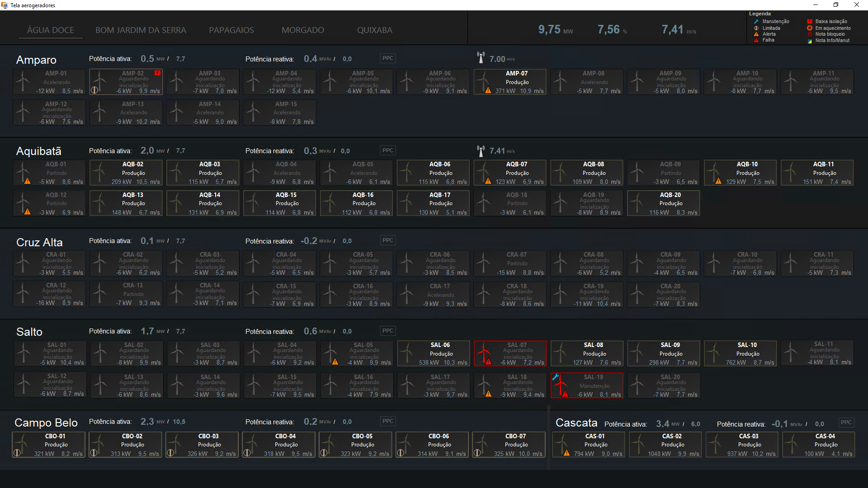Click the Cascata park title
Viewport: 868px width, 488px height.
pos(576,423)
